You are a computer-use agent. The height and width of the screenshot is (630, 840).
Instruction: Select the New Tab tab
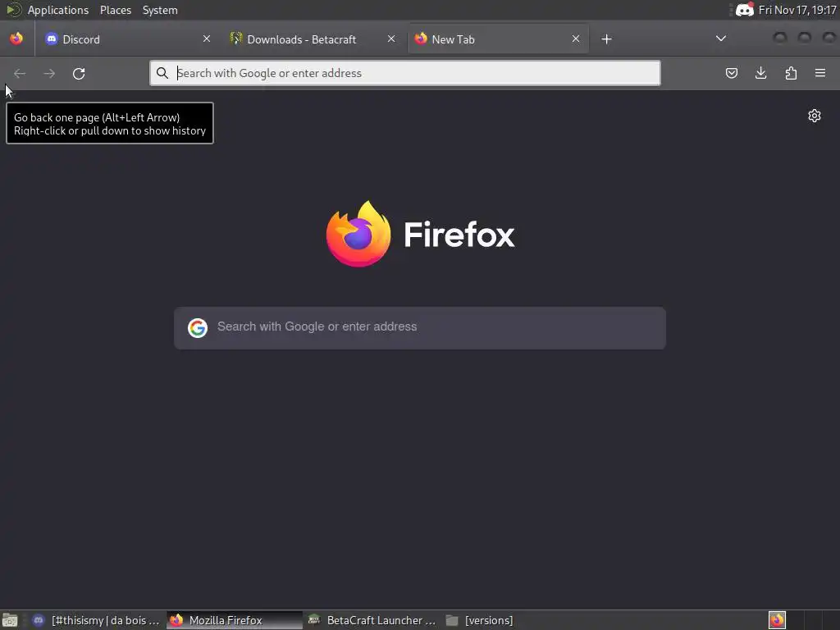coord(498,39)
